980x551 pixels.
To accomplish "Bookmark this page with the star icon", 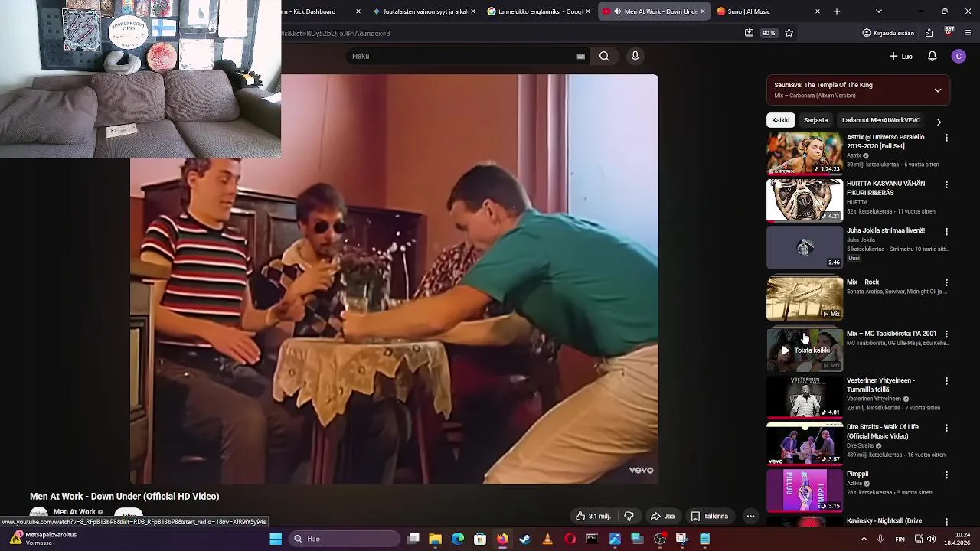I will (x=789, y=33).
